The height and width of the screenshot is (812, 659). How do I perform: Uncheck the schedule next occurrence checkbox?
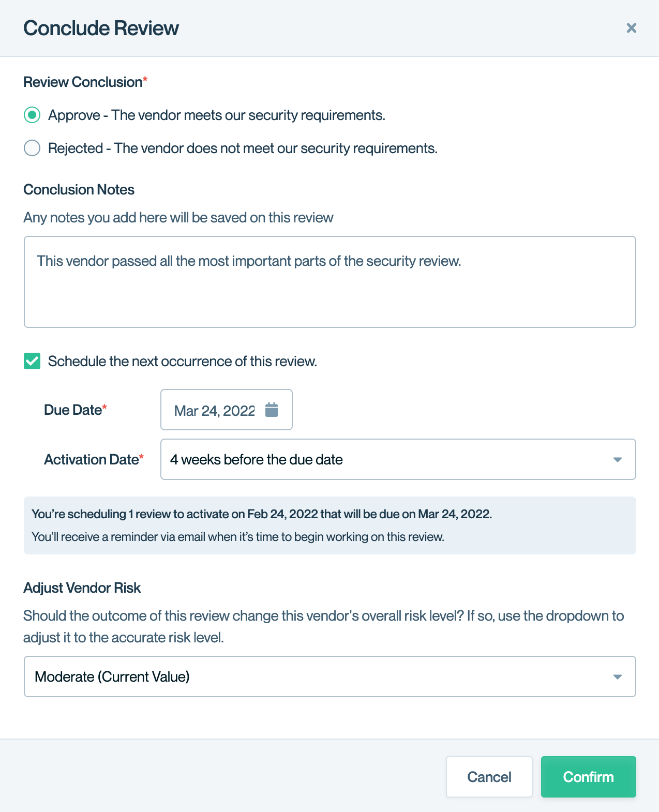pos(32,361)
